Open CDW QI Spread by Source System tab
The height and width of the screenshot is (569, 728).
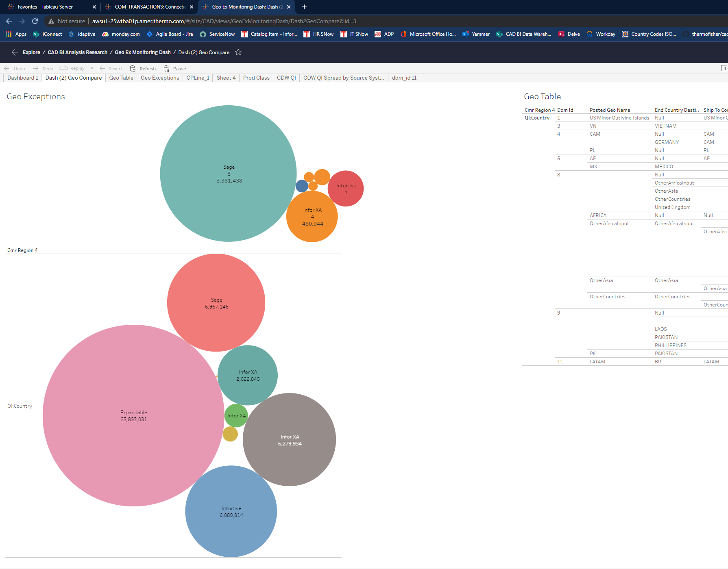click(x=344, y=78)
